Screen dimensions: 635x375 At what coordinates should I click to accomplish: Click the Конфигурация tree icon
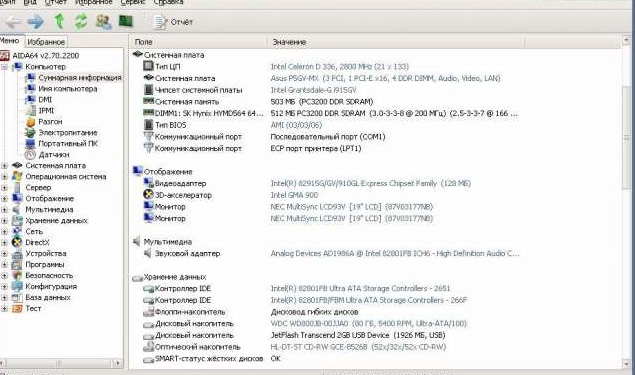pos(17,286)
